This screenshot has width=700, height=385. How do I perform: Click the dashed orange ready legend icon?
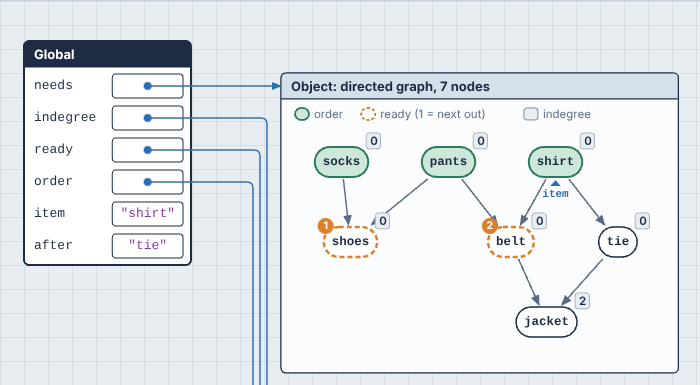[x=368, y=114]
